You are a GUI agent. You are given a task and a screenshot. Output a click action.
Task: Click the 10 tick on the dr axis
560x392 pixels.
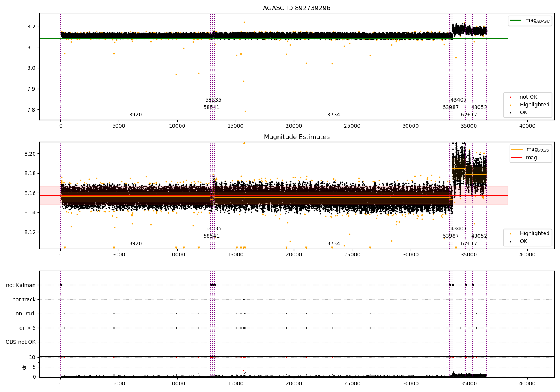click(32, 358)
